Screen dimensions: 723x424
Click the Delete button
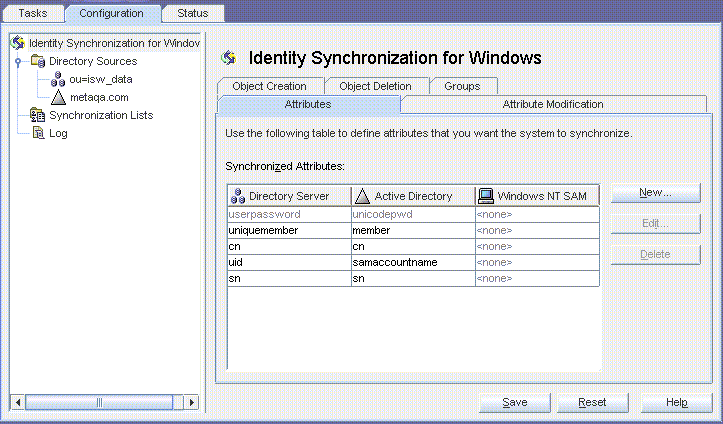pyautogui.click(x=655, y=254)
